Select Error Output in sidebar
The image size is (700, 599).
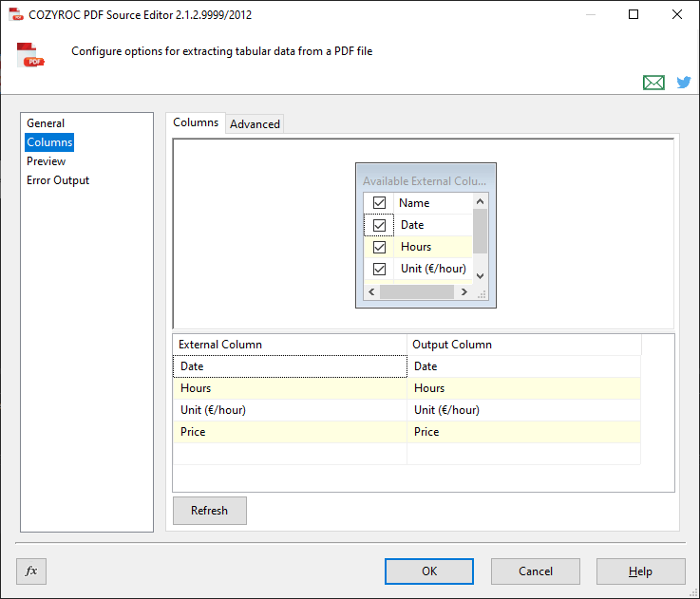[x=58, y=180]
